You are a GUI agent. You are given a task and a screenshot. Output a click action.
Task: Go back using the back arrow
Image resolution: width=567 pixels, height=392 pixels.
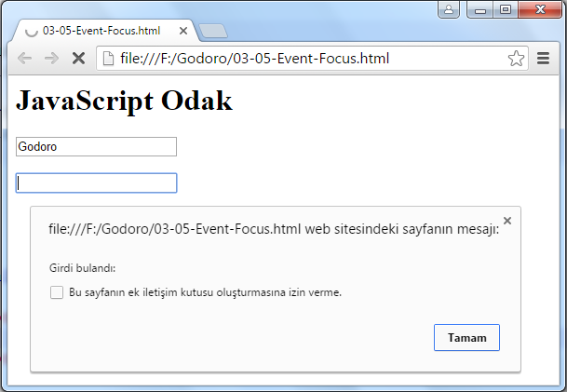click(24, 58)
